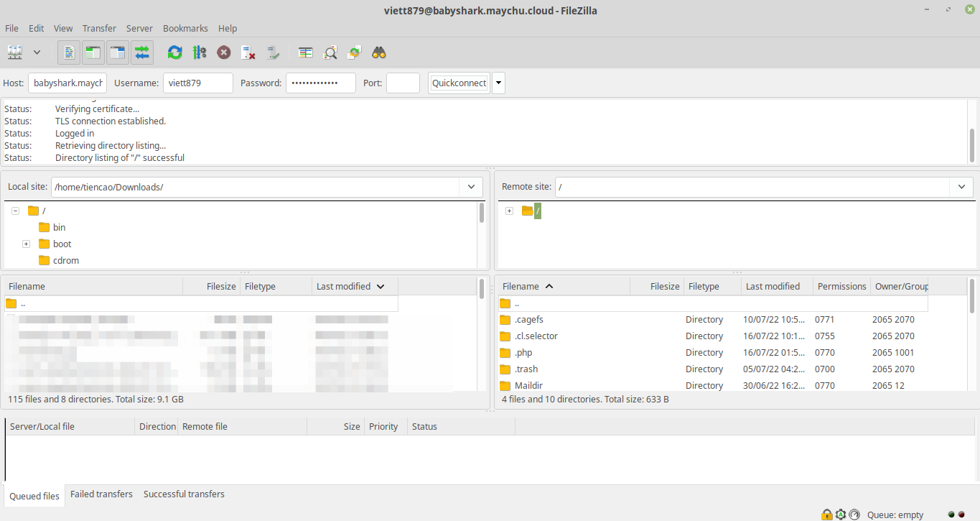Viewport: 980px width, 521px height.
Task: Sort remote files by Owner/Group column
Action: pyautogui.click(x=900, y=286)
